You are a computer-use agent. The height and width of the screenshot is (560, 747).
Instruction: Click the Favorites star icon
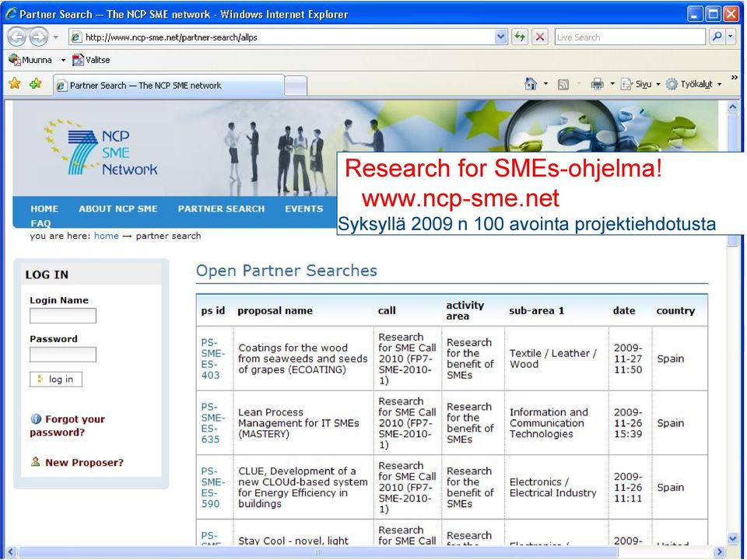15,84
